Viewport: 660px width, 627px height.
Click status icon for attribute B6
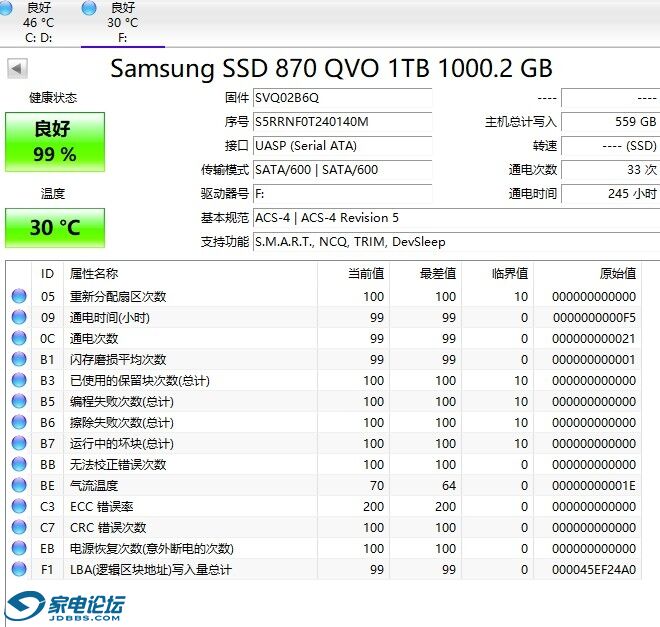[x=19, y=422]
